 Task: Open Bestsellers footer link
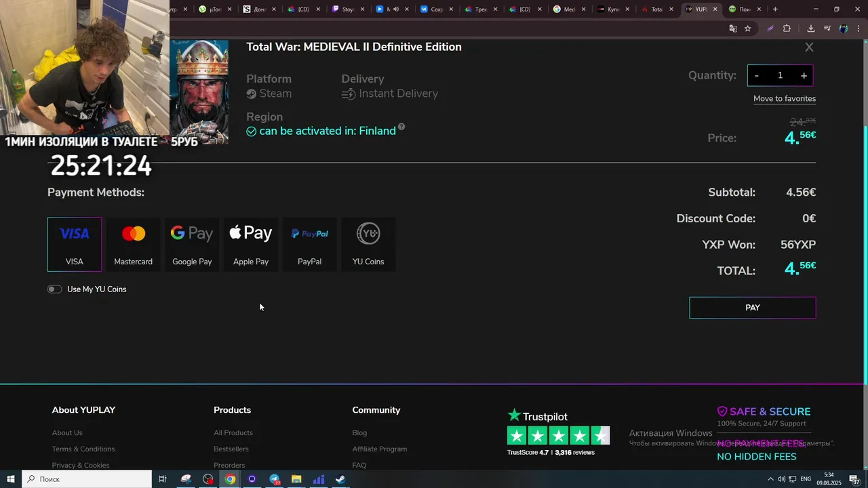[x=231, y=449]
